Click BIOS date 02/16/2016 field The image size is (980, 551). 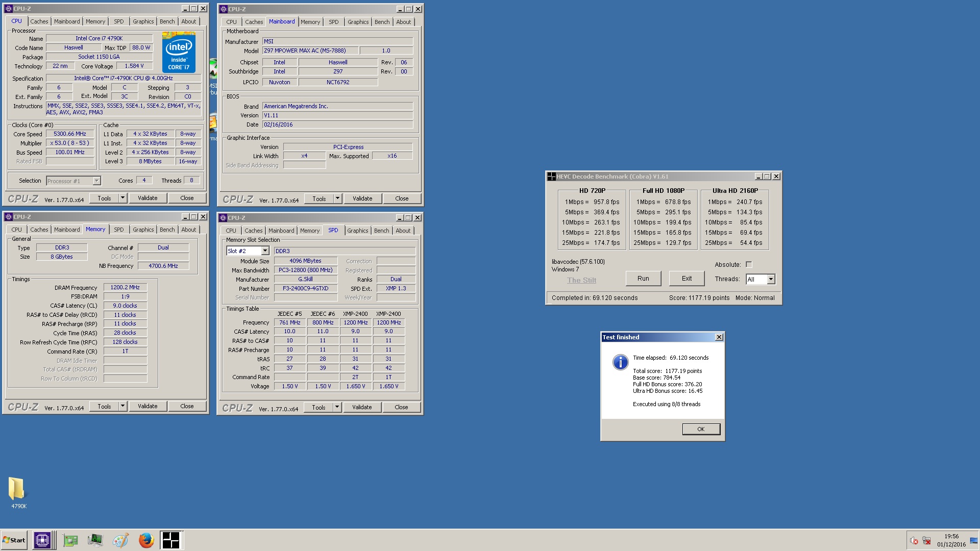coord(337,124)
